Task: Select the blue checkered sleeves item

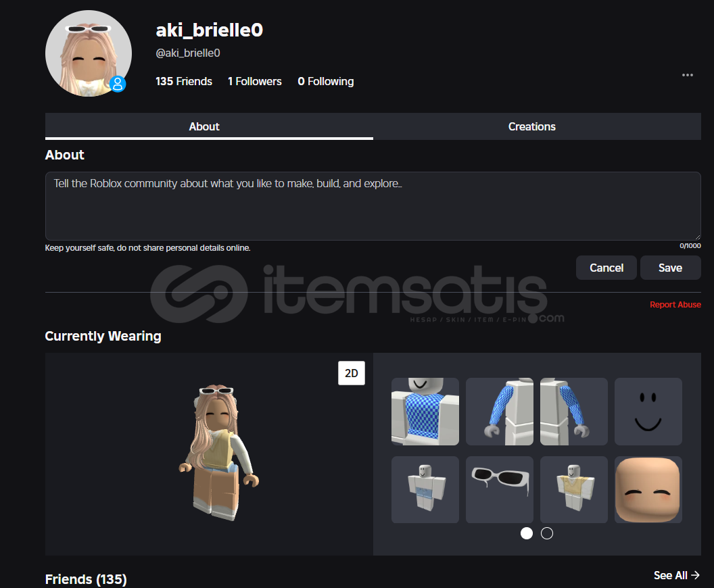Action: click(x=500, y=412)
